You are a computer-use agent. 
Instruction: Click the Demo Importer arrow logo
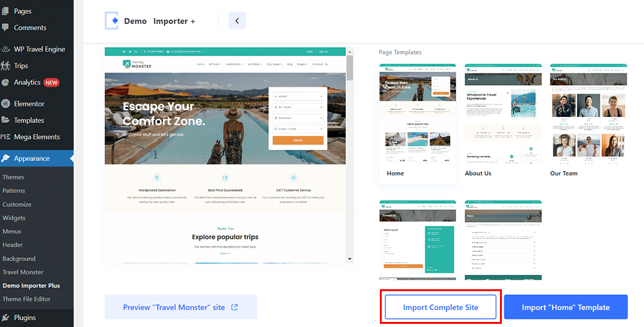[112, 21]
